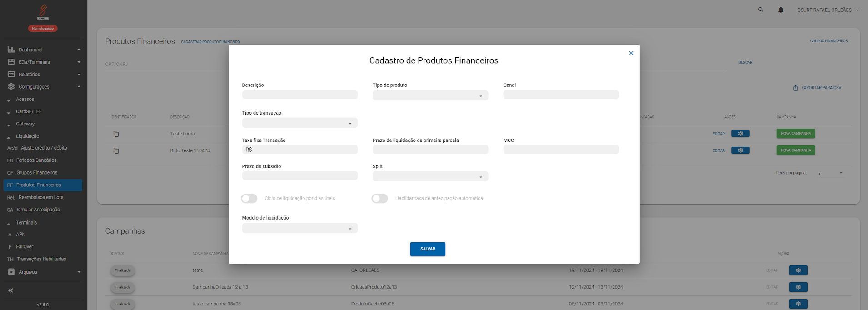Image resolution: width=868 pixels, height=310 pixels.
Task: Open Grupos Financeiros sidebar item
Action: pos(43,173)
